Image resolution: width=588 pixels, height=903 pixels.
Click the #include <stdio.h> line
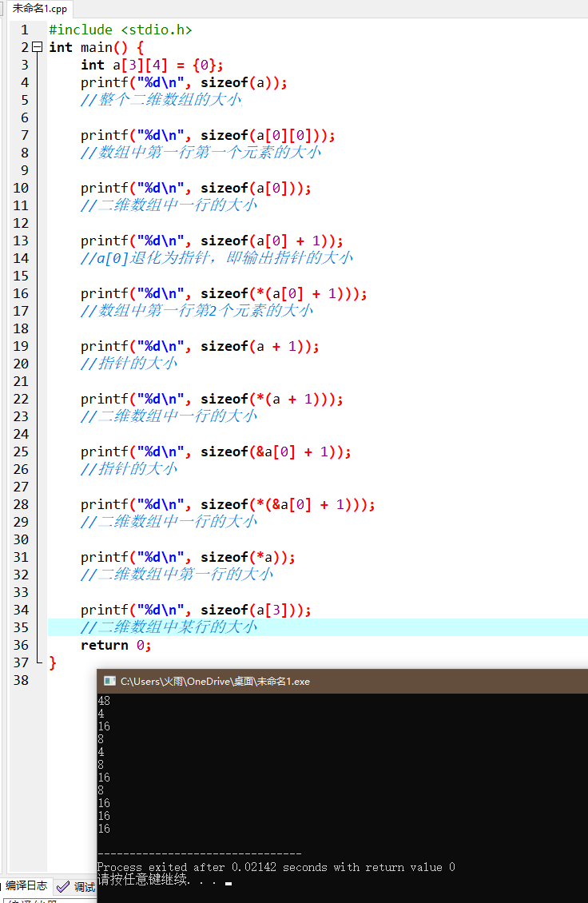(121, 30)
